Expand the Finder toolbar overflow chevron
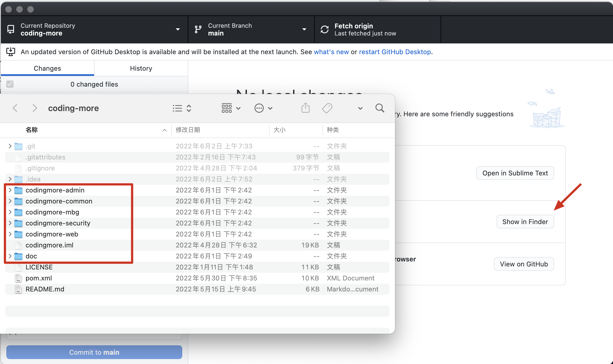 pyautogui.click(x=360, y=108)
